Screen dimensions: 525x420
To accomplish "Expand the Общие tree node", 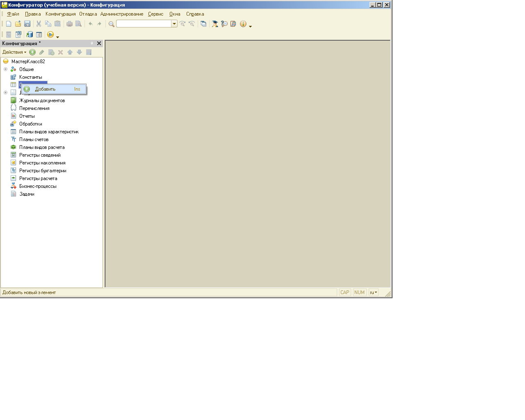I will click(x=5, y=69).
